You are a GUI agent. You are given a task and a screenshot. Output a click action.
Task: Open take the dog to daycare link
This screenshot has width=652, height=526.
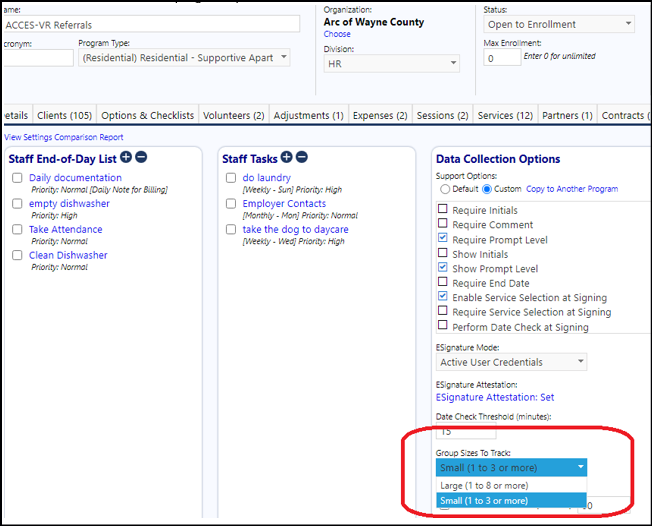[x=296, y=230]
